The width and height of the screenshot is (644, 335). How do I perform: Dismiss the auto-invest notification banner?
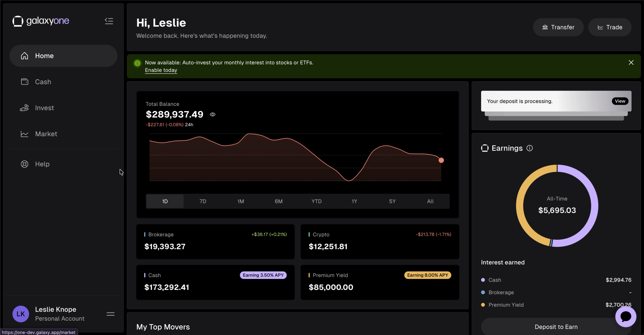pyautogui.click(x=631, y=62)
